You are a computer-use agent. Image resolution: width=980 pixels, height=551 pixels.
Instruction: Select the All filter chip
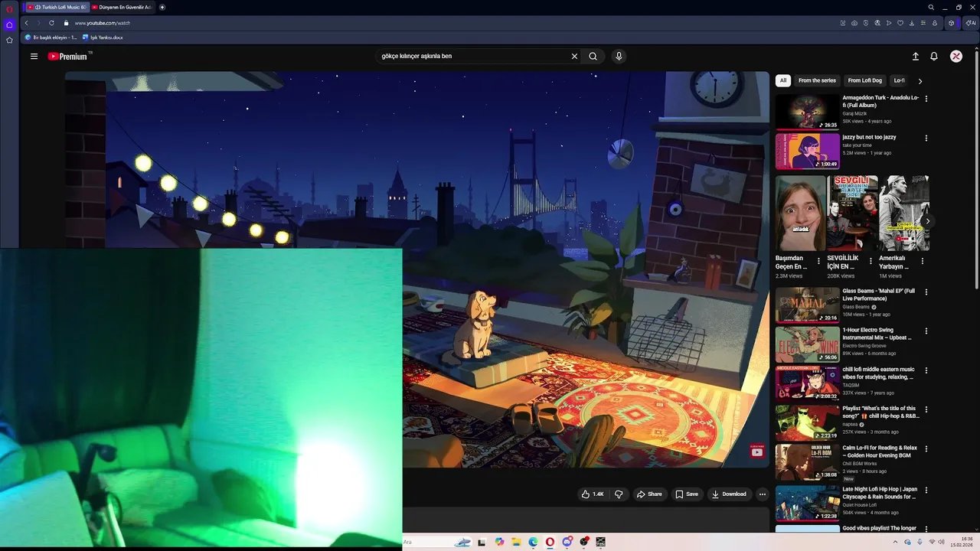[782, 80]
